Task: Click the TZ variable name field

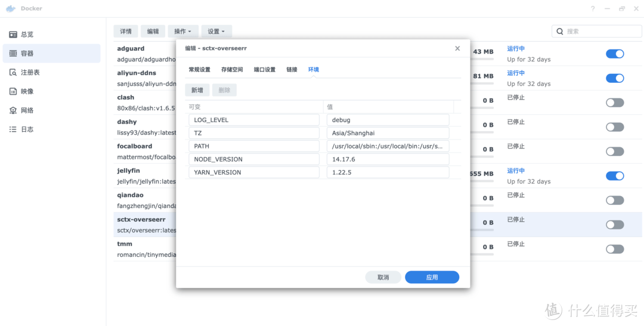Action: pyautogui.click(x=254, y=133)
